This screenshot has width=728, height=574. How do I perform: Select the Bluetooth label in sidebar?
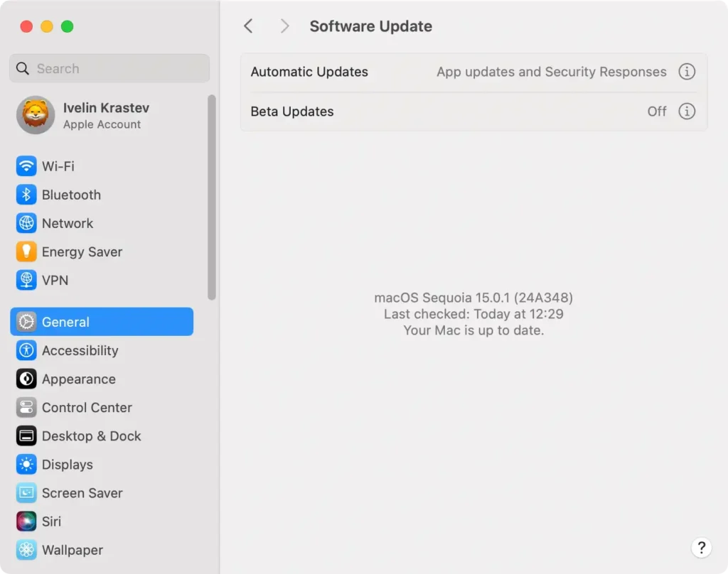(71, 195)
